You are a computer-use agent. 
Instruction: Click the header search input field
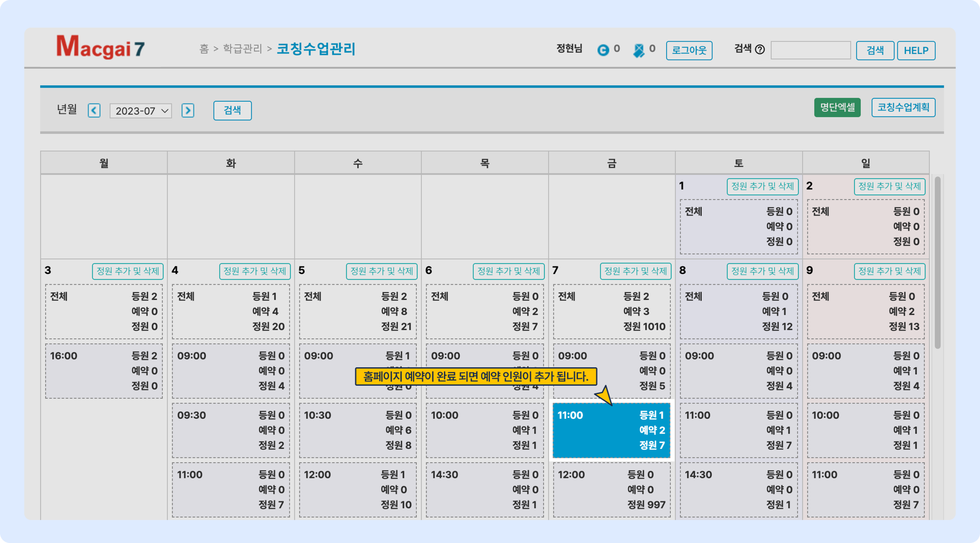810,50
